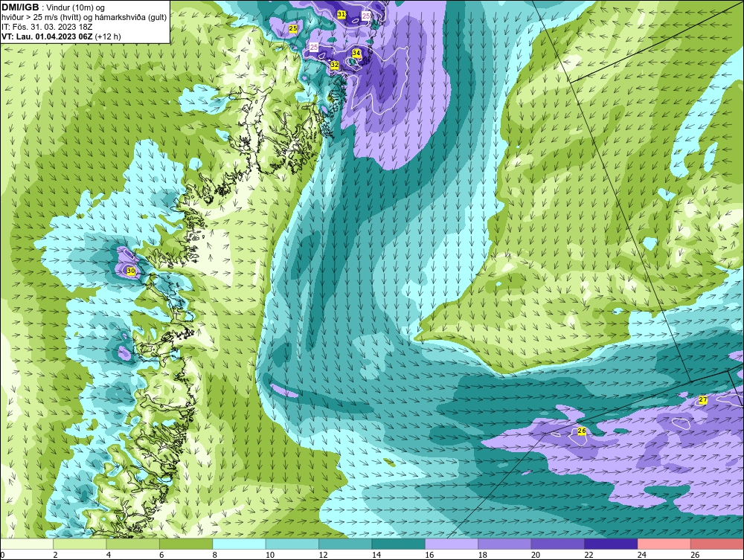Screen dimensions: 744x560
Task: Click the 'VT: Lau. 01.04.2023 06Z (+12 h)' line
Action: click(61, 36)
